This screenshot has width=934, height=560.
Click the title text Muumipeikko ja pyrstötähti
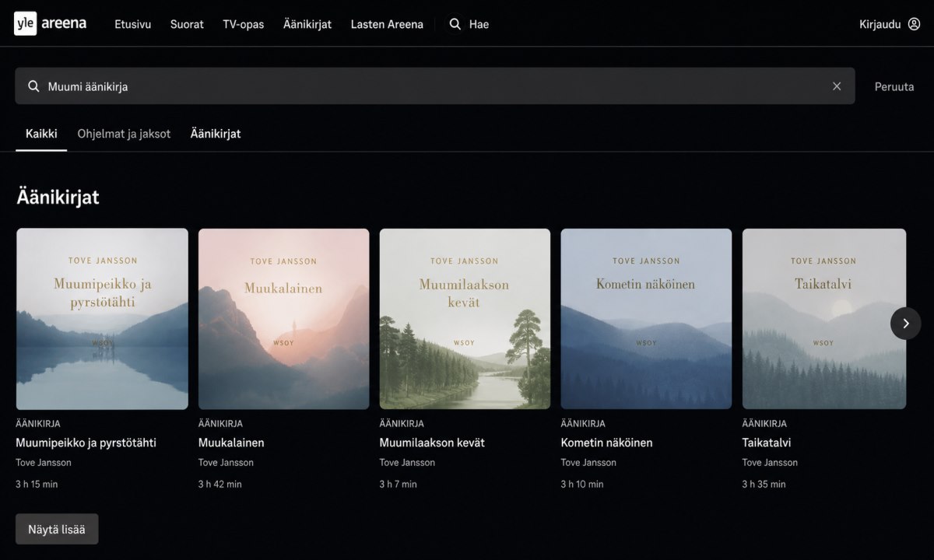click(x=86, y=443)
